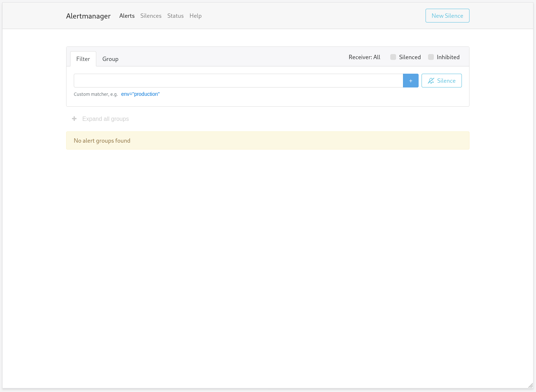
Task: Open the Receiver: All selector
Action: pos(364,57)
